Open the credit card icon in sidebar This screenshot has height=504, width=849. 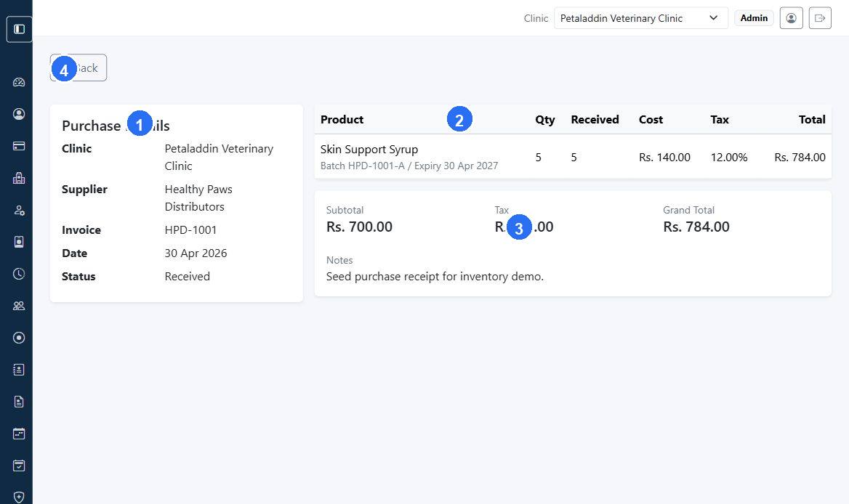point(19,146)
